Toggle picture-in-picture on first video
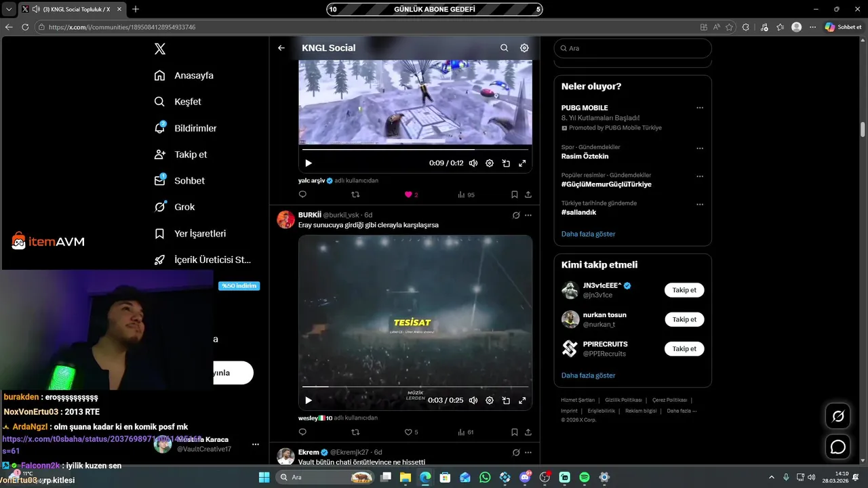868x488 pixels. [506, 163]
